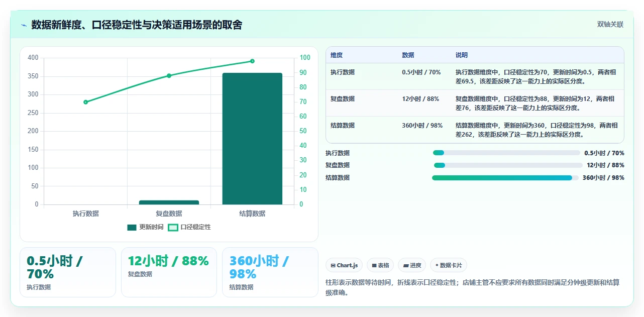
Task: Click the 360小时 / 98% progress value label
Action: (603, 178)
